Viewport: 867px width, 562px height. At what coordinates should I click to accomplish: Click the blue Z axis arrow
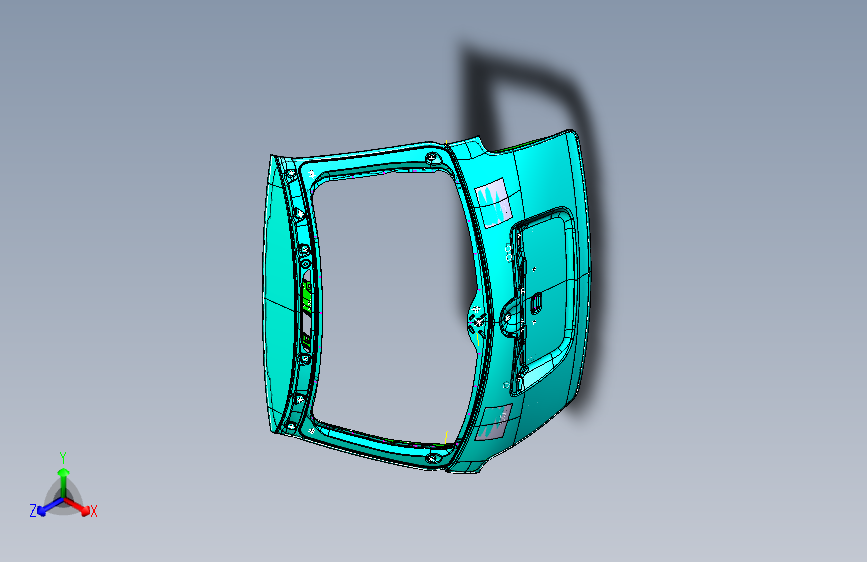(50, 506)
